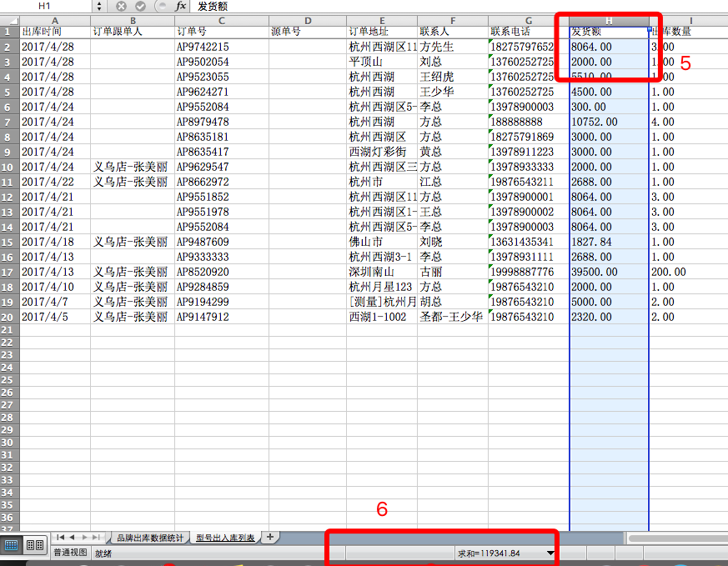Click order number AP8520920

click(x=222, y=272)
